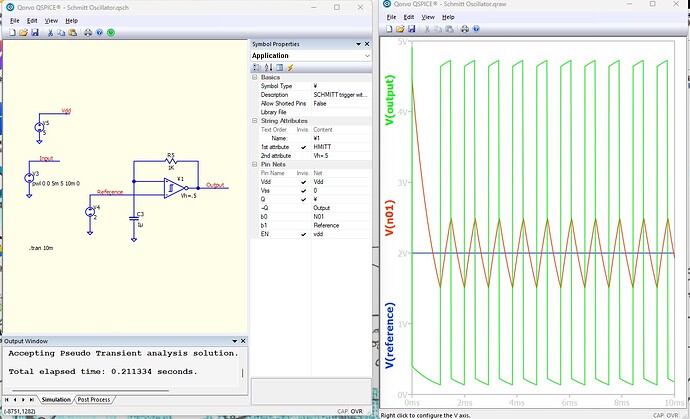Click Output Window horizontal scrollbar
Viewport: 690px width, 419px height.
click(90, 390)
